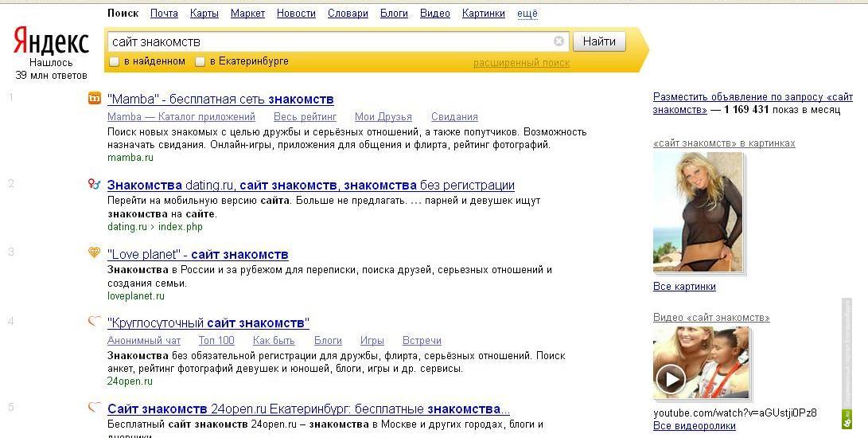This screenshot has height=438, width=868.
Task: Click the Найти search button
Action: point(599,41)
